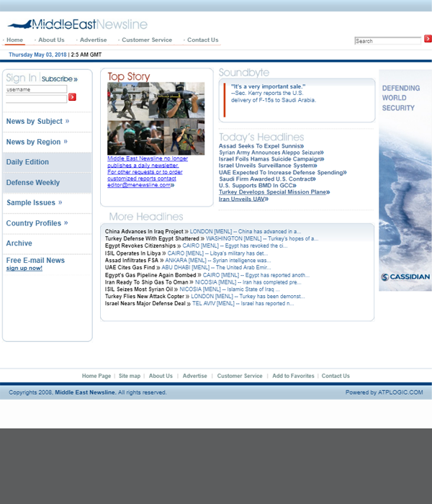Click the password field below username
432x504 pixels.
pos(36,99)
